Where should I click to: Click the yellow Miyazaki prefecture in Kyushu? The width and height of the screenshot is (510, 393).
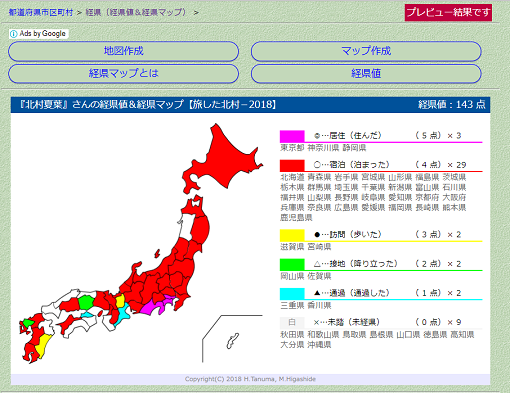coord(43,346)
